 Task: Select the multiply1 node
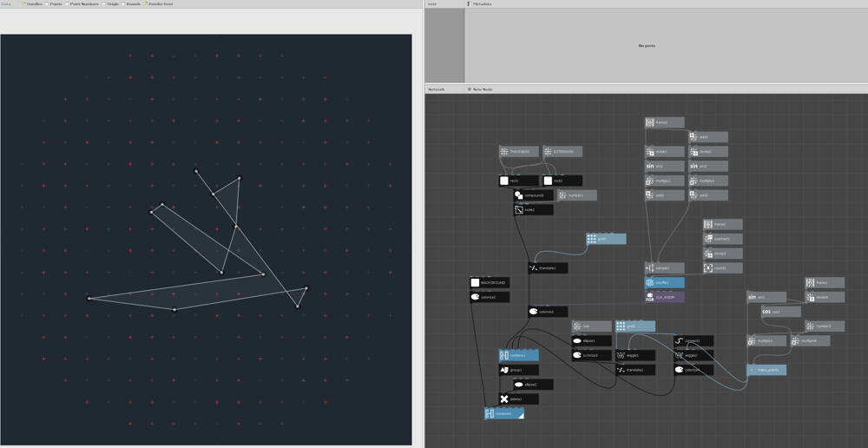(x=664, y=181)
